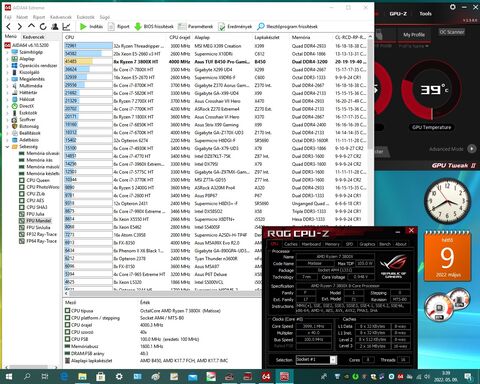Select FP64 Ray-Trace benchmark

(x=41, y=241)
